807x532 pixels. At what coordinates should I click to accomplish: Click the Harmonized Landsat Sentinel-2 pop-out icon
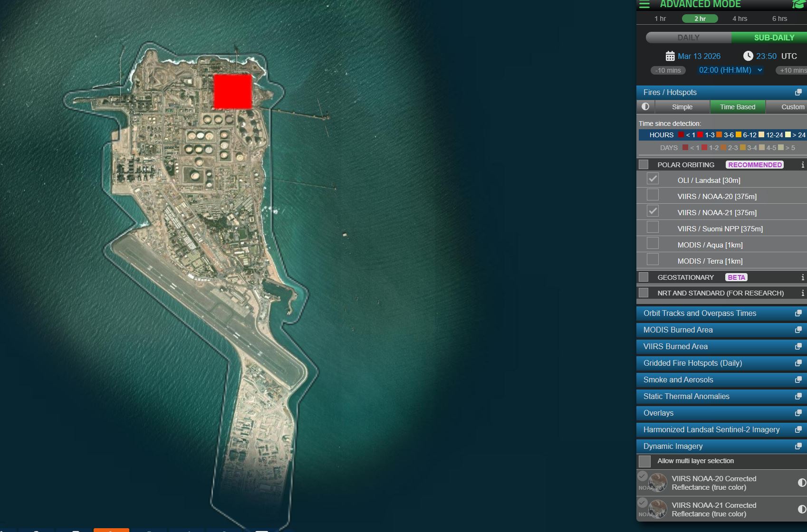pos(798,429)
